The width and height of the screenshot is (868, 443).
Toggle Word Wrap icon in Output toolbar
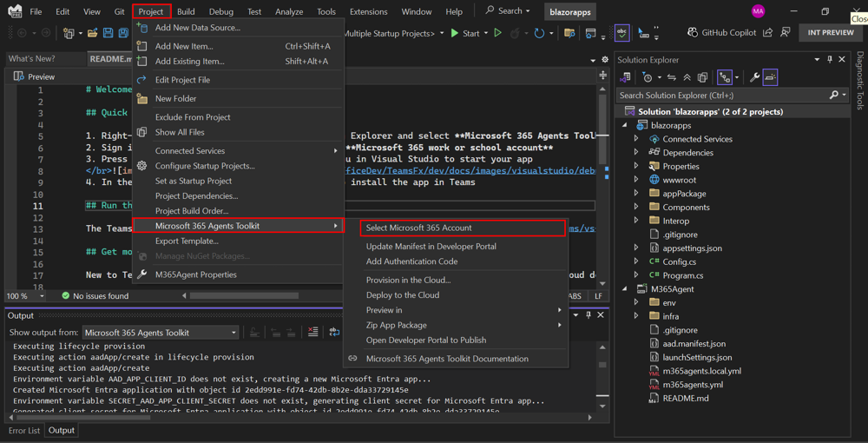pos(334,332)
